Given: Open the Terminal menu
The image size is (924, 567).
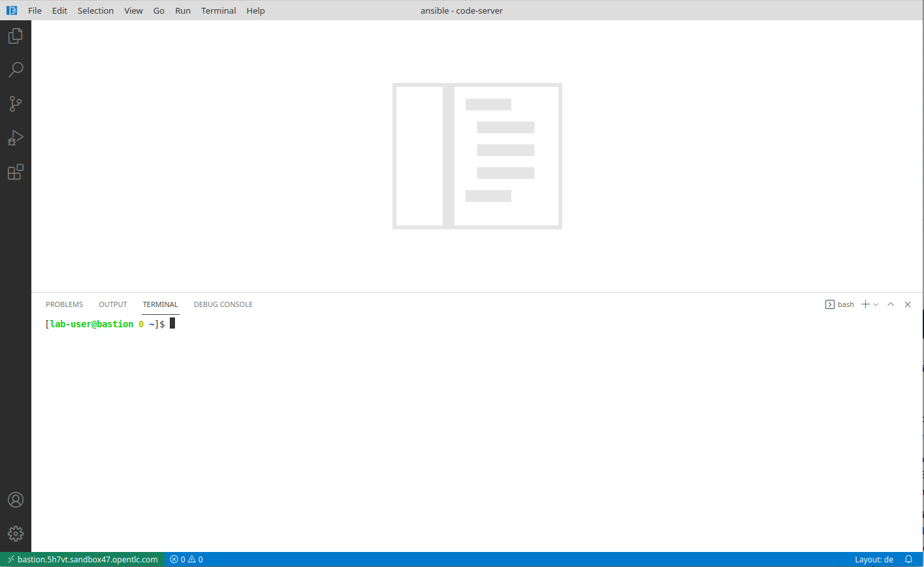Looking at the screenshot, I should pyautogui.click(x=218, y=10).
